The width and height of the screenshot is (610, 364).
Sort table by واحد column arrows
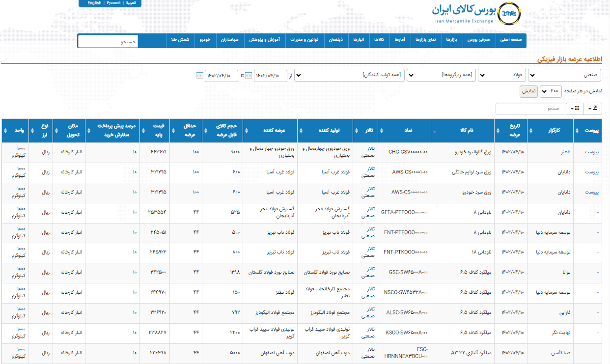coord(6,131)
